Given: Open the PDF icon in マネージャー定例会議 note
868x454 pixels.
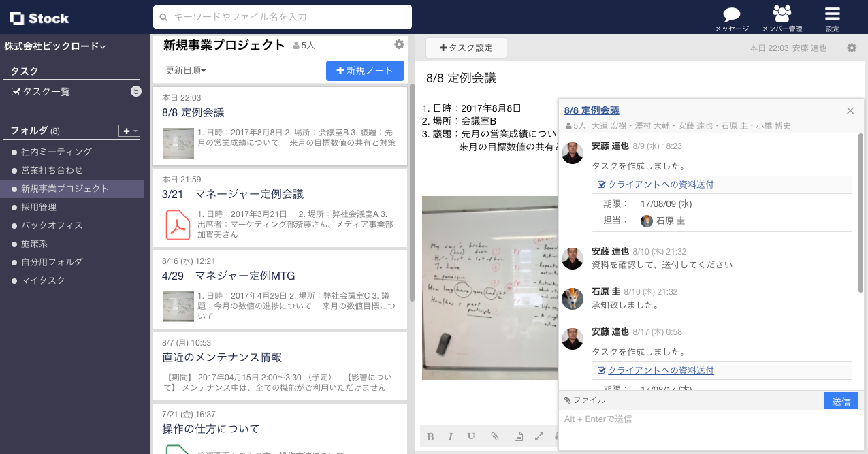Looking at the screenshot, I should click(178, 225).
